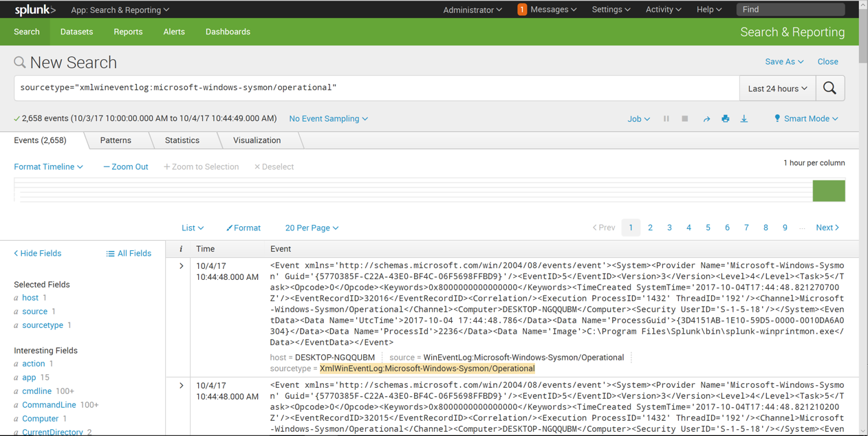Select host field in sidebar
Image resolution: width=868 pixels, height=436 pixels.
coord(30,298)
